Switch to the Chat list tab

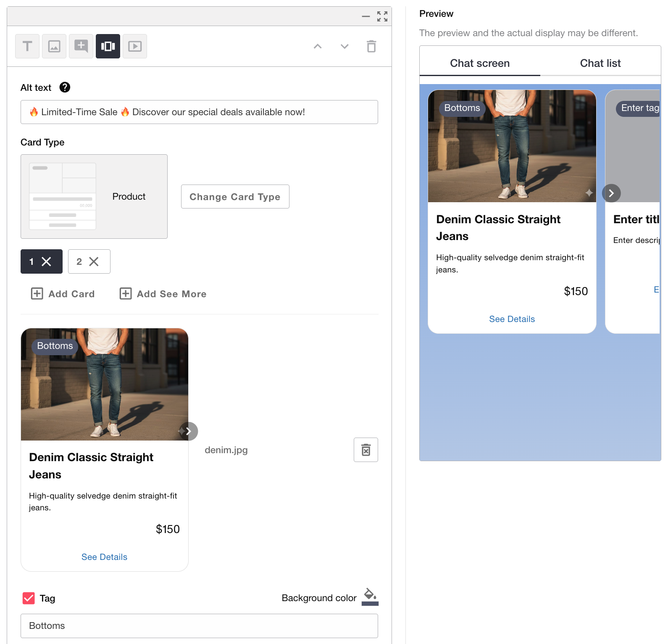(600, 63)
